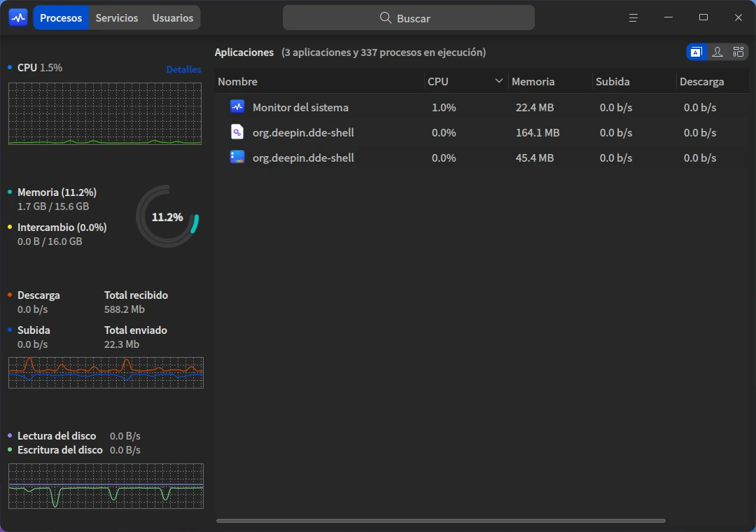Show applications only view
The image size is (756, 532).
coord(696,52)
